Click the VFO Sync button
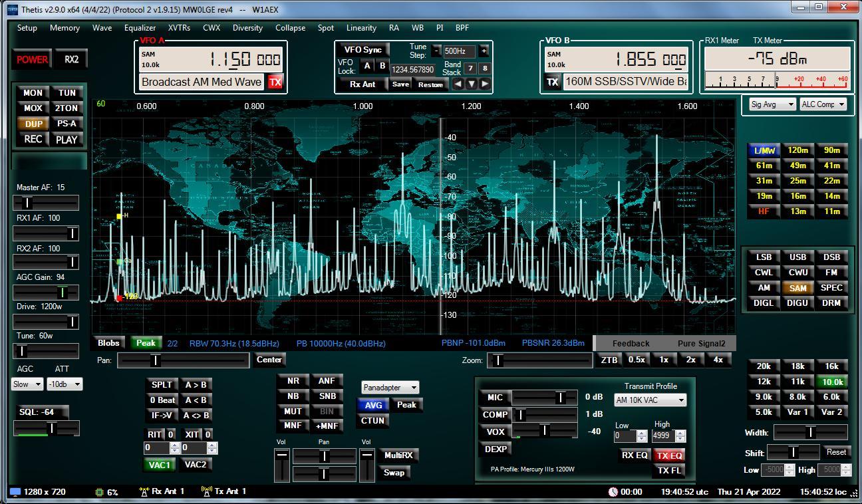The width and height of the screenshot is (862, 504). [362, 50]
